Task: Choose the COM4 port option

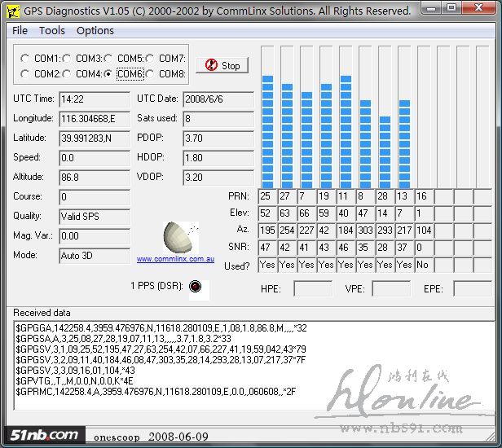Action: [x=67, y=74]
